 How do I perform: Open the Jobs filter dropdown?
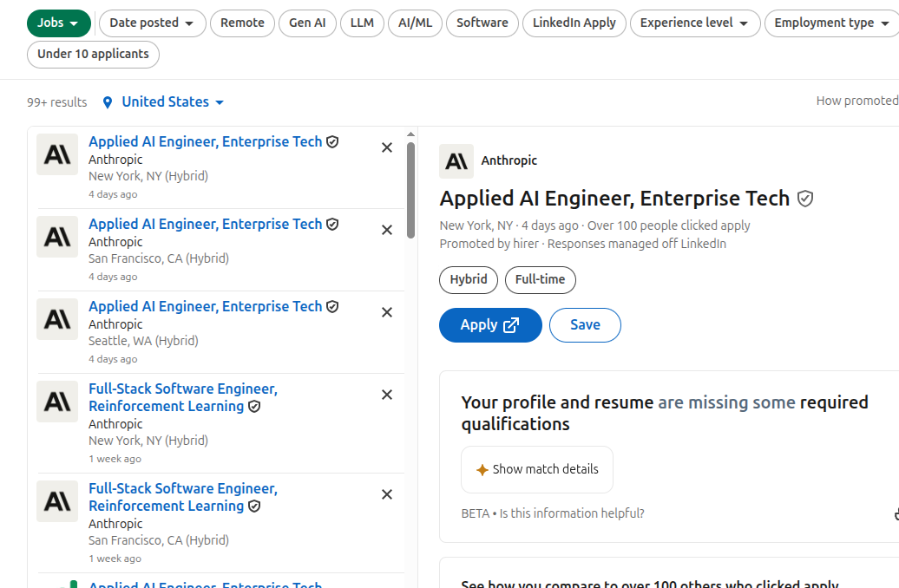point(58,23)
